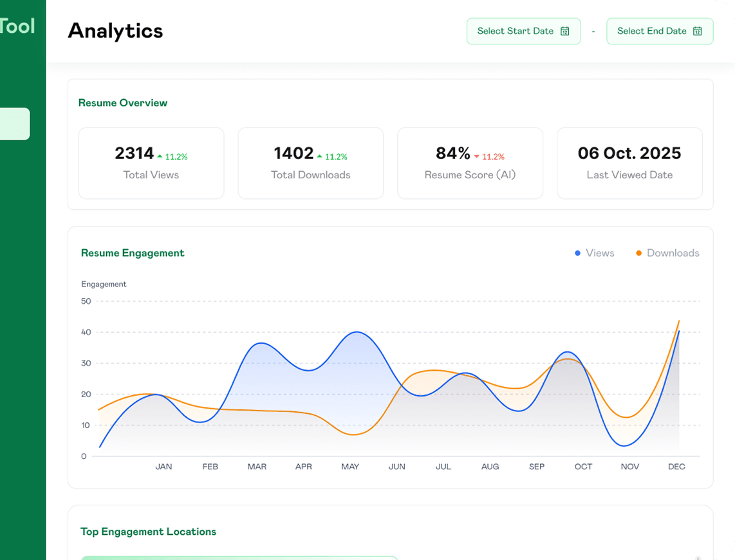Screen dimensions: 735x560
Task: Click the JAN axis label
Action: tap(163, 467)
